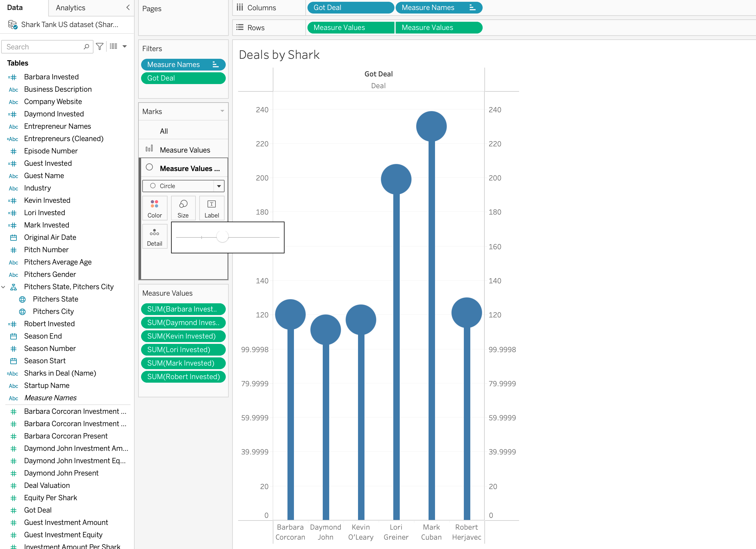Image resolution: width=756 pixels, height=549 pixels.
Task: Click the Detail marks button
Action: [x=154, y=237]
